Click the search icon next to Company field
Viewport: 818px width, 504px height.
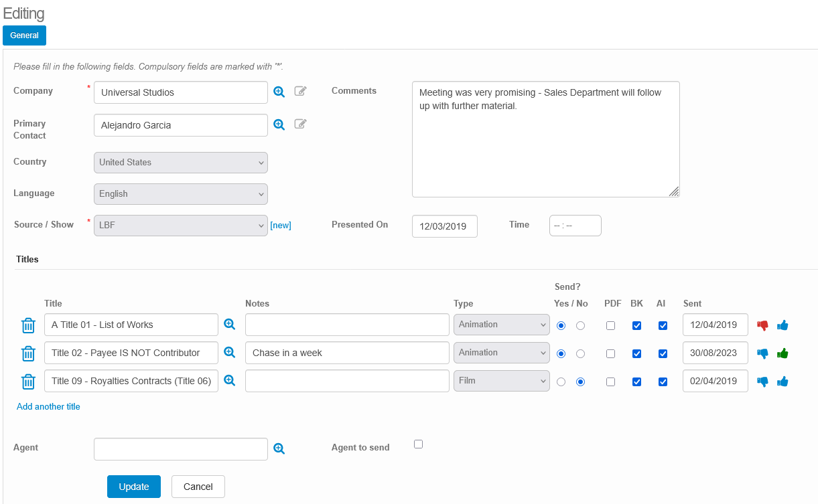pyautogui.click(x=279, y=92)
